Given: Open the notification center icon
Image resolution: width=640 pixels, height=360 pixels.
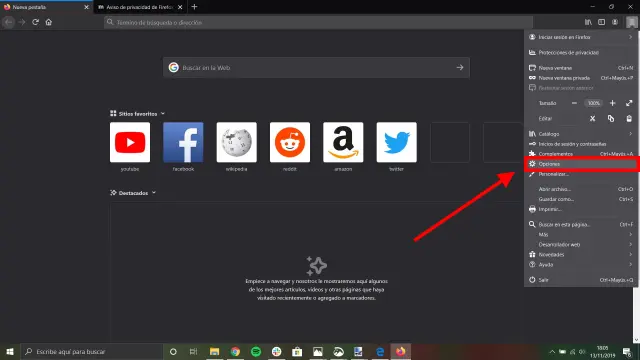Looking at the screenshot, I should 627,351.
